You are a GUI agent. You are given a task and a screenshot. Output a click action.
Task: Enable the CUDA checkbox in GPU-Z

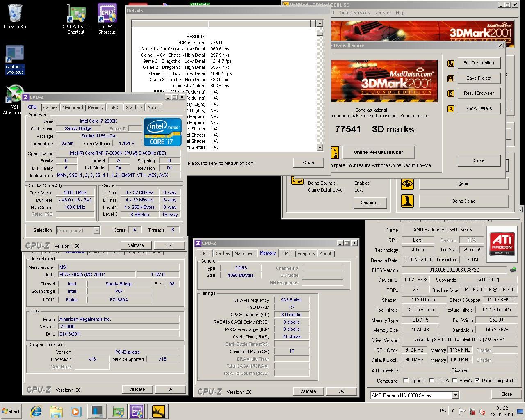[x=431, y=381]
